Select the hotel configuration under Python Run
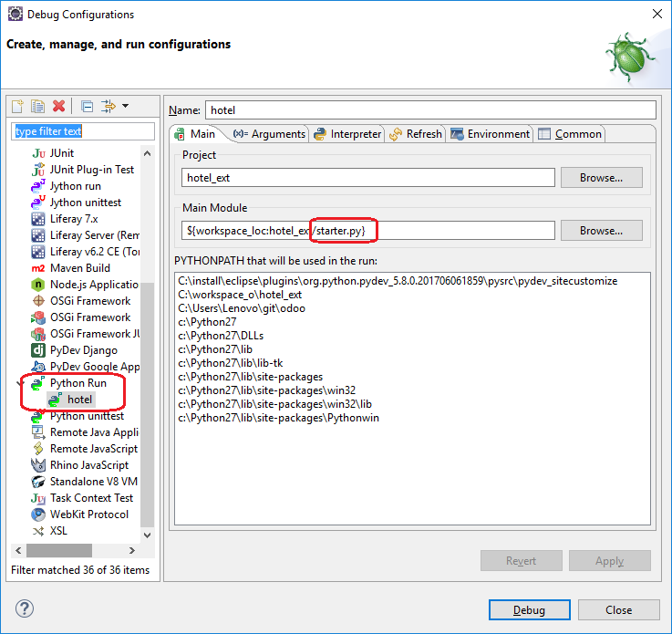Viewport: 672px width, 634px height. tap(79, 400)
